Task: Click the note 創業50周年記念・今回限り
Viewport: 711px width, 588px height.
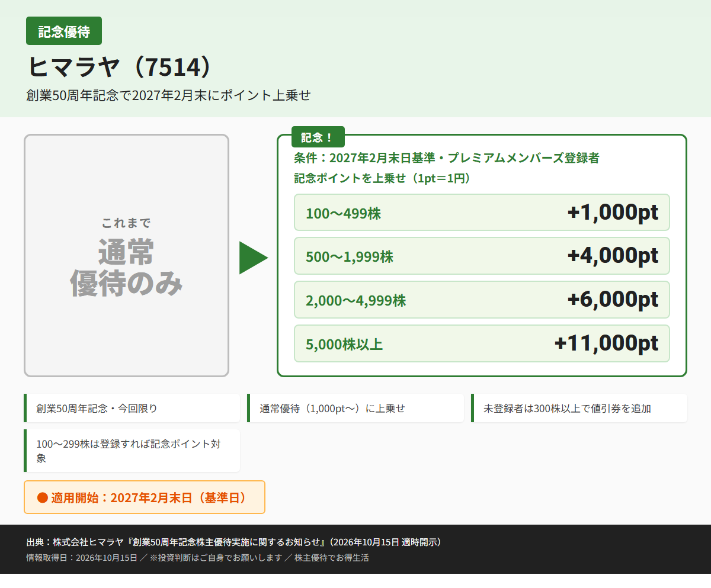Action: pos(132,408)
